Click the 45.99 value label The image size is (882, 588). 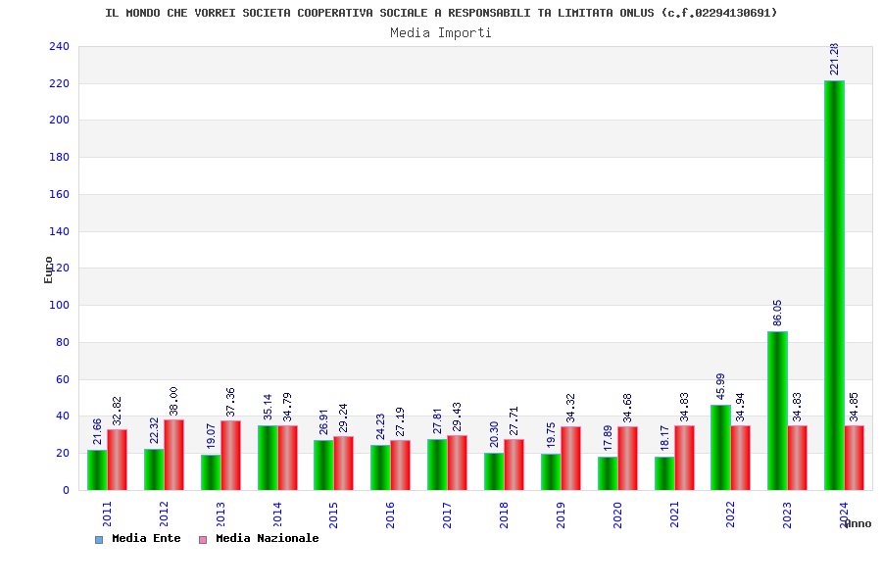pos(720,386)
